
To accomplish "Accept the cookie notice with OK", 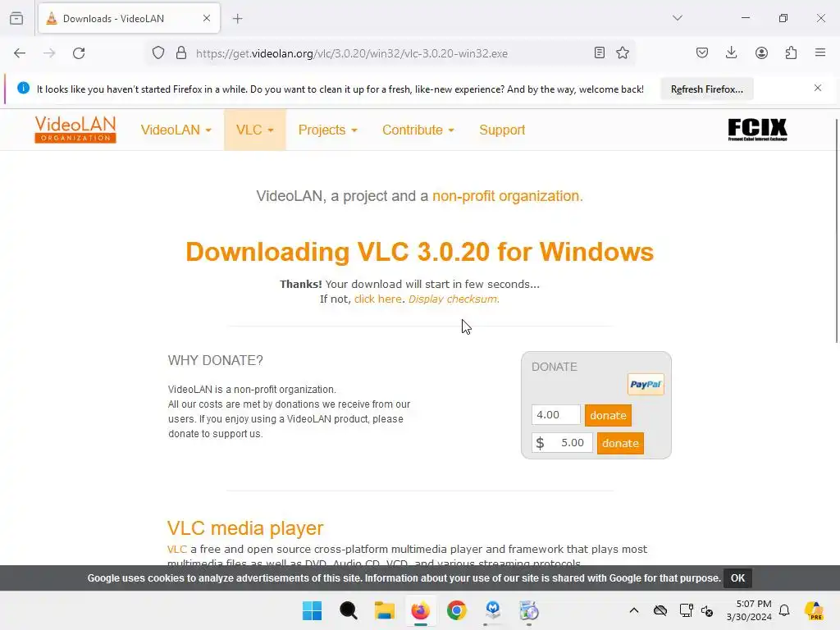I will point(737,578).
